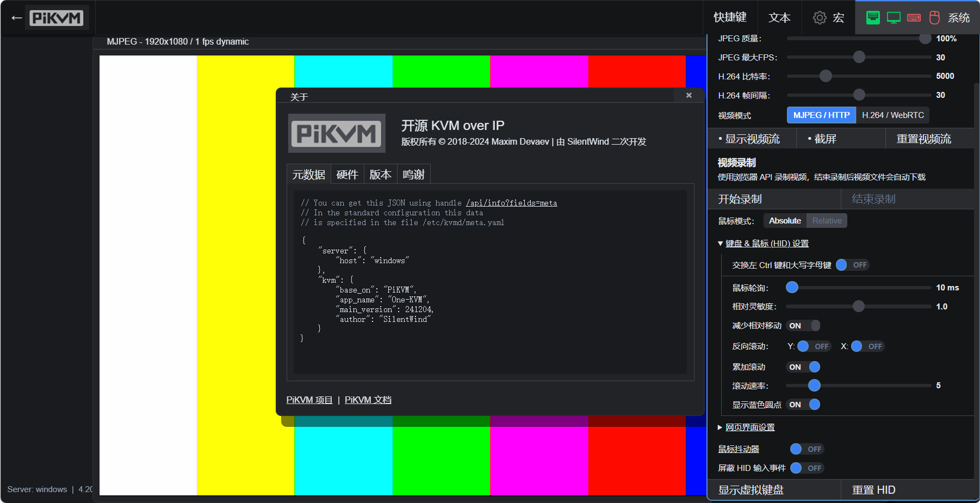Click the PiKVM logo in the top bar
The image size is (980, 503).
(57, 18)
